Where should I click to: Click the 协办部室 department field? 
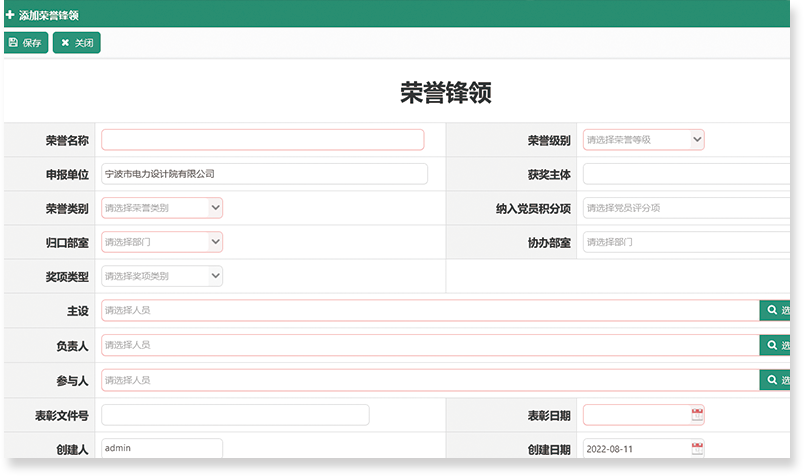pyautogui.click(x=686, y=242)
